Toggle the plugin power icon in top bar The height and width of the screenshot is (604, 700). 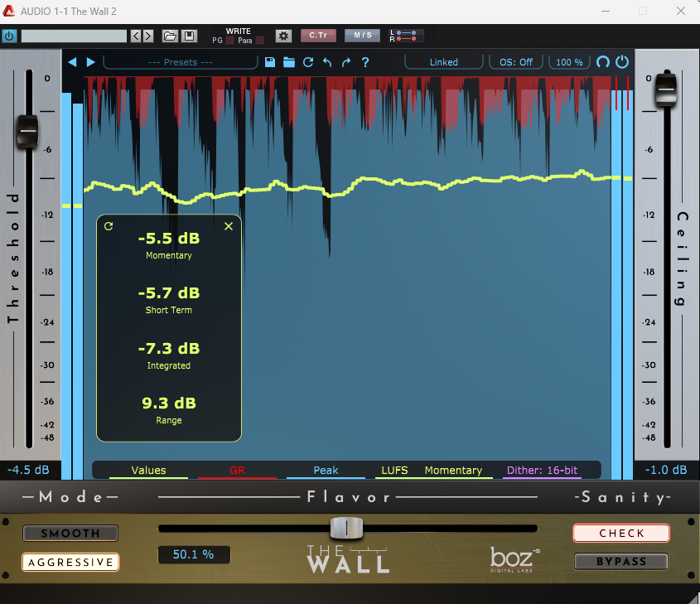622,62
